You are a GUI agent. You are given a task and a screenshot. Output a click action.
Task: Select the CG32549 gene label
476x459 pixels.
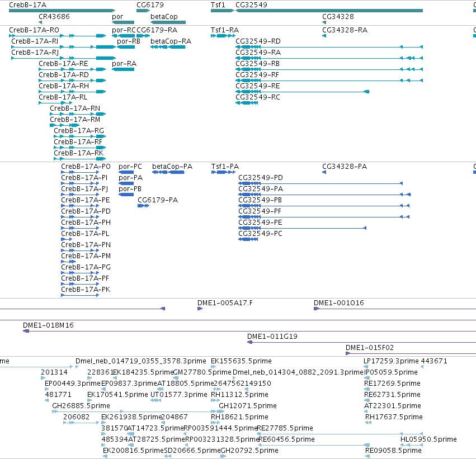click(251, 5)
